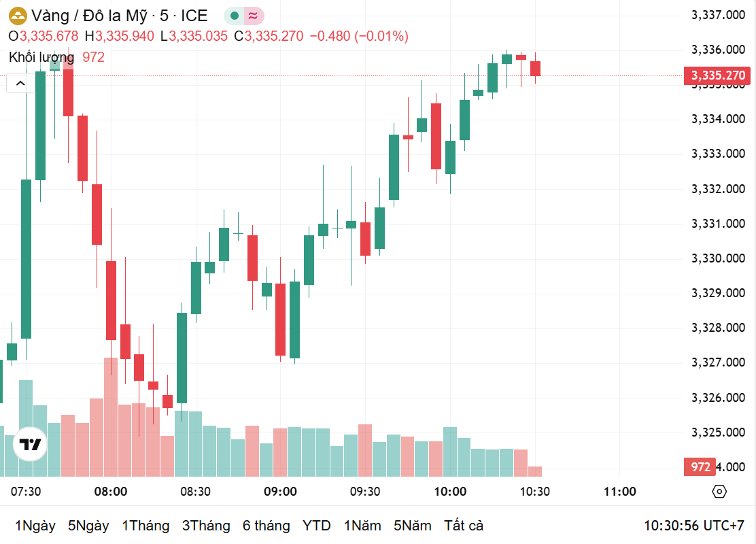Image resolution: width=756 pixels, height=544 pixels.
Task: Click the green market status dot
Action: (x=235, y=16)
